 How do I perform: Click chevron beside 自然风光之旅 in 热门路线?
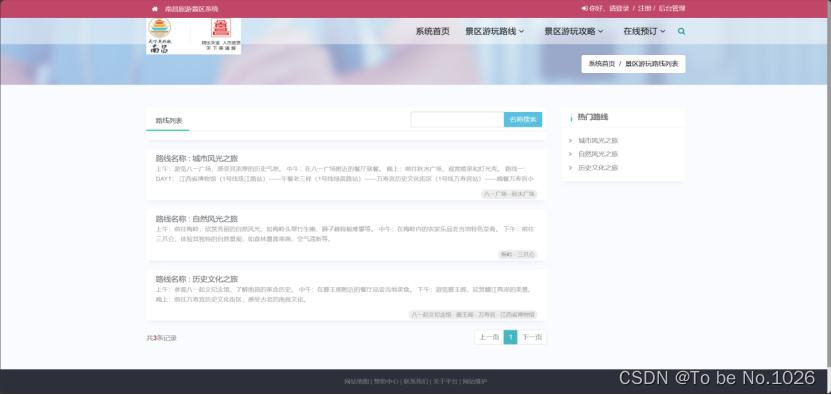570,154
